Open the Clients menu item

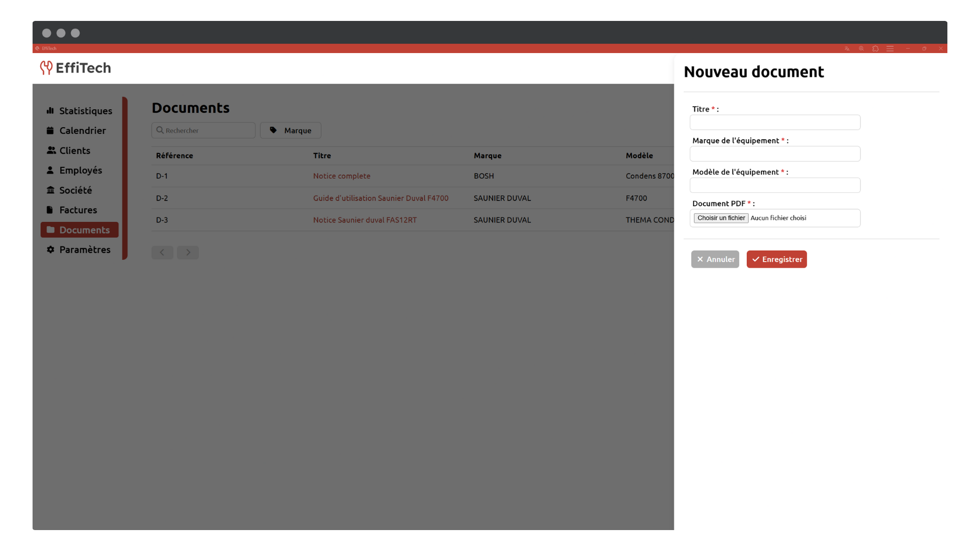tap(75, 151)
